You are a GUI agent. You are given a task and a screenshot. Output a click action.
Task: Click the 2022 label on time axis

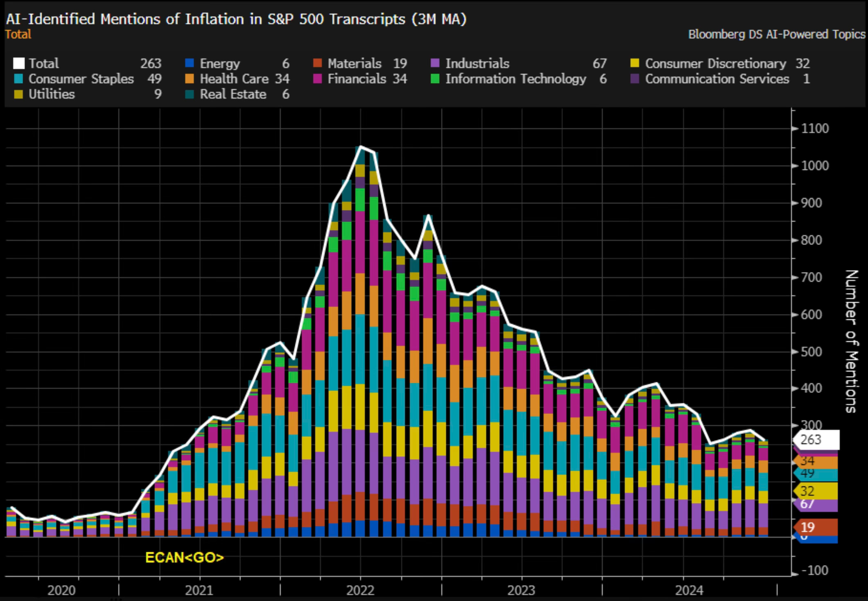[x=360, y=590]
